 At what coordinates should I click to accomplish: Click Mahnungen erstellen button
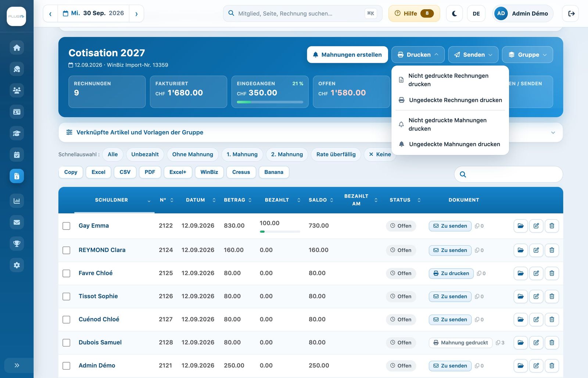pos(347,55)
